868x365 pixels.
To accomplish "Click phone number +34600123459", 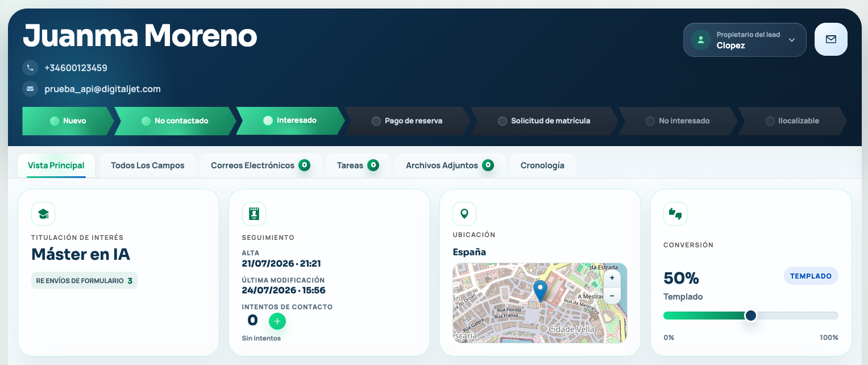I will pos(76,68).
